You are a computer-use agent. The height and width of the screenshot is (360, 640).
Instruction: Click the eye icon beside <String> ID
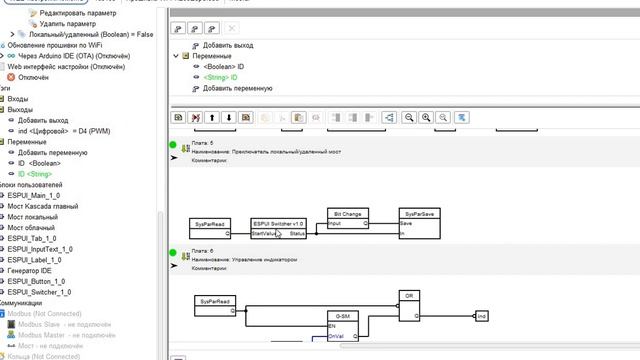tap(196, 77)
